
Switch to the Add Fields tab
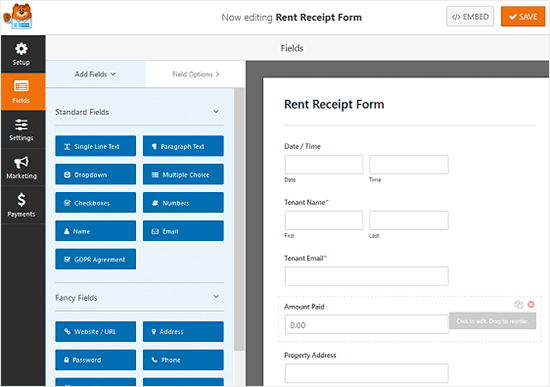pos(95,74)
